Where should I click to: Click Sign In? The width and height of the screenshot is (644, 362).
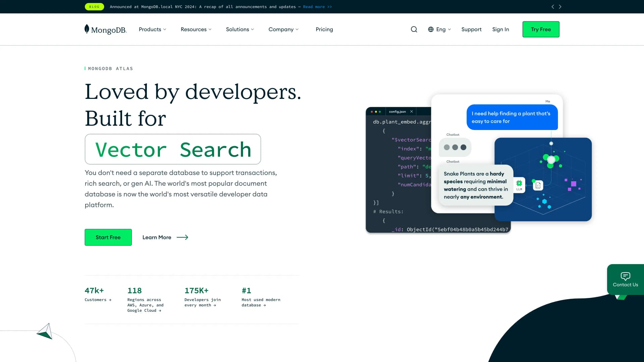point(500,29)
